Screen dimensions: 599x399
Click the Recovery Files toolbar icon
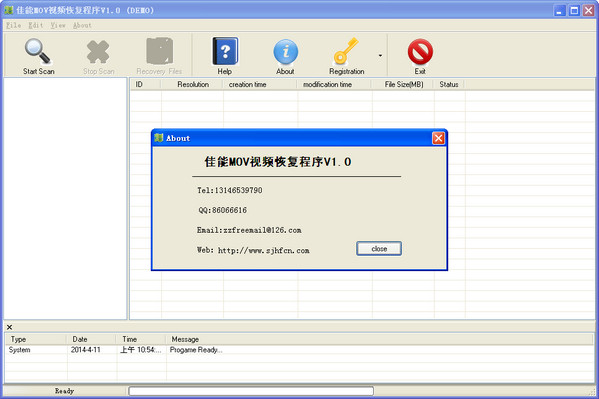(x=160, y=51)
